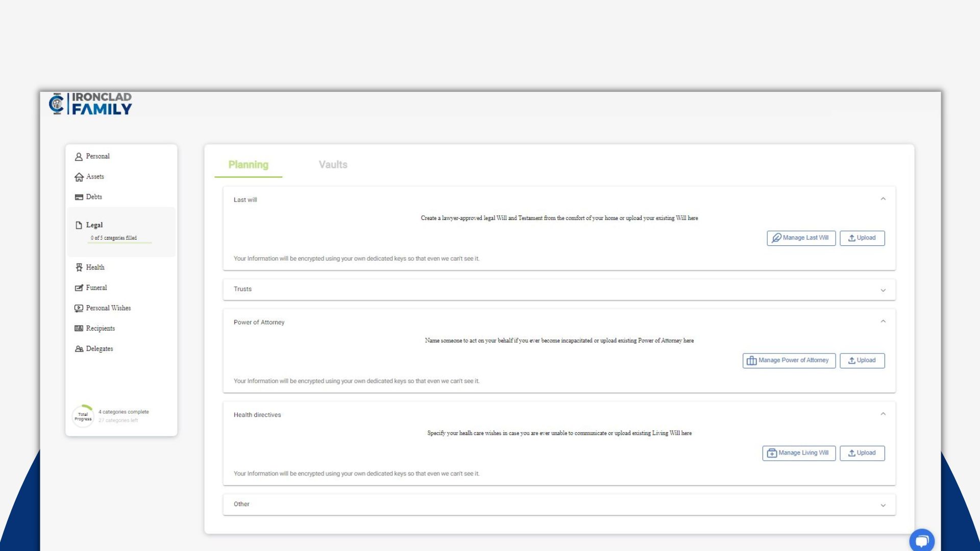Expand the Other section

[x=883, y=505]
